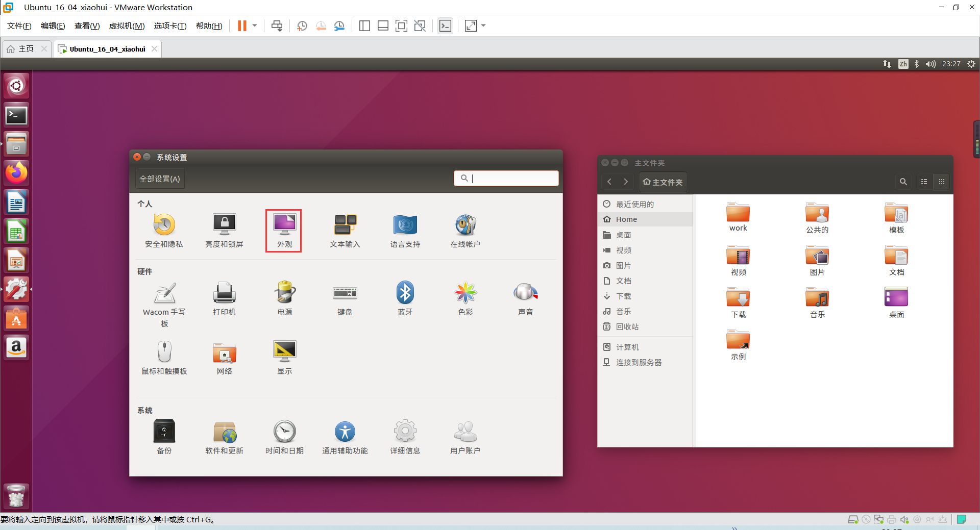Focus the System Settings search field
This screenshot has width=980, height=530.
[x=506, y=178]
